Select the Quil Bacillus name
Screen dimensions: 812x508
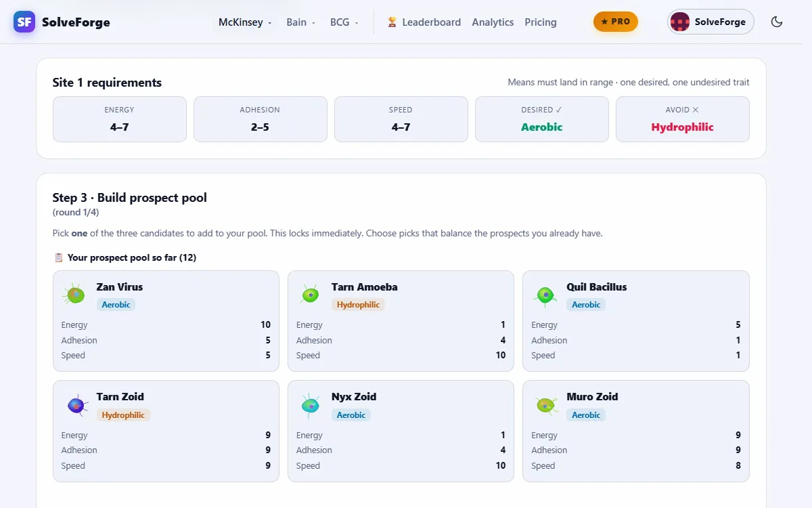(x=597, y=287)
